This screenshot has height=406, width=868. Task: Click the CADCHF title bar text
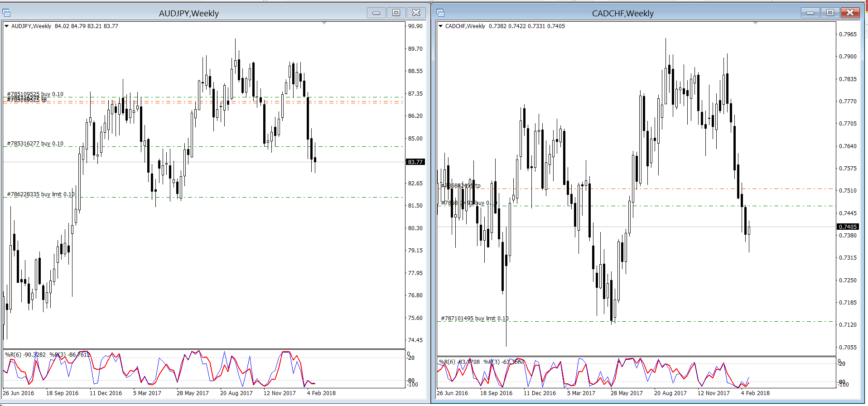(x=623, y=13)
